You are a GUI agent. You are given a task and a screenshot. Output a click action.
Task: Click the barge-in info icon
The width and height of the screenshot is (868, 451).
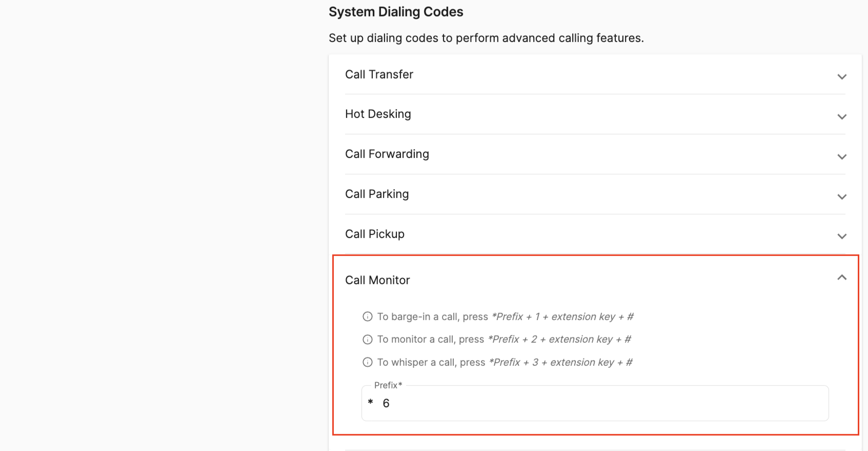[368, 317]
